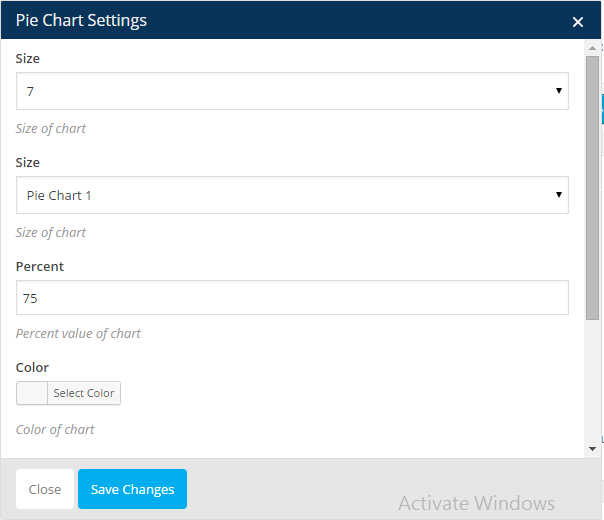Click into the Percent field containing 75
Image resolution: width=604 pixels, height=520 pixels.
pos(292,297)
